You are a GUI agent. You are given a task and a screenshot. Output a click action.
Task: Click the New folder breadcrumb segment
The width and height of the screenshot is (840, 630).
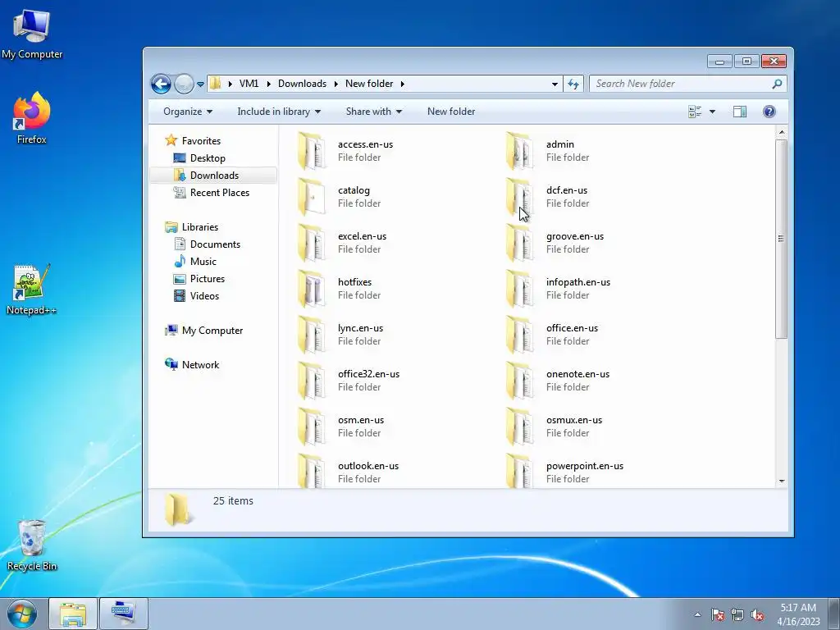[369, 84]
